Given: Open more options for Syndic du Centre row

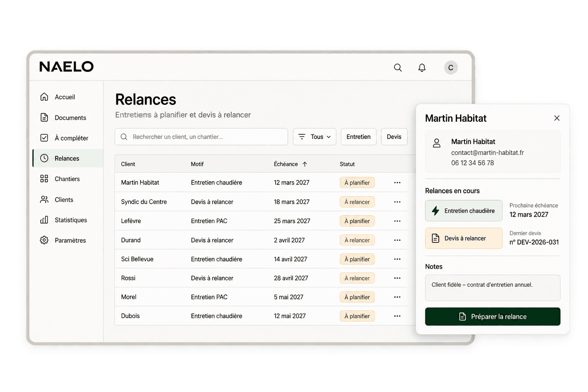Looking at the screenshot, I should tap(397, 202).
